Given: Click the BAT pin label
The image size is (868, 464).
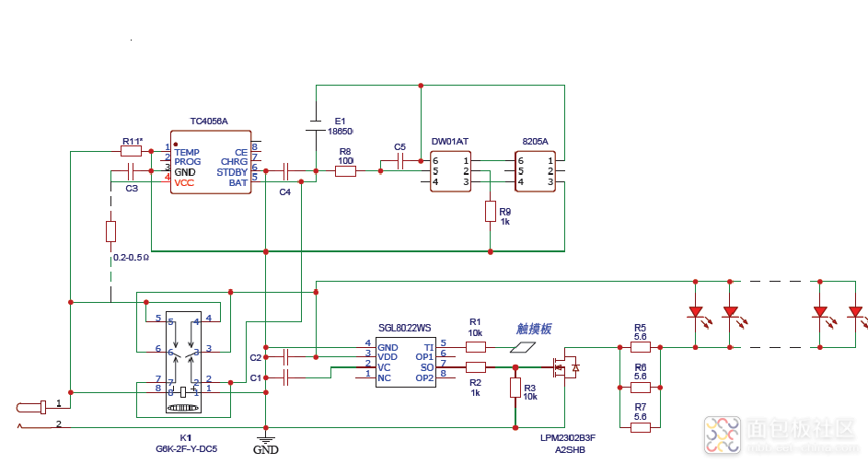Looking at the screenshot, I should (x=238, y=182).
